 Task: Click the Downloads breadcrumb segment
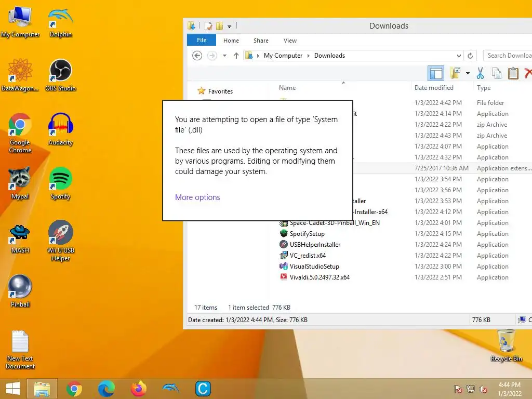[x=329, y=56]
